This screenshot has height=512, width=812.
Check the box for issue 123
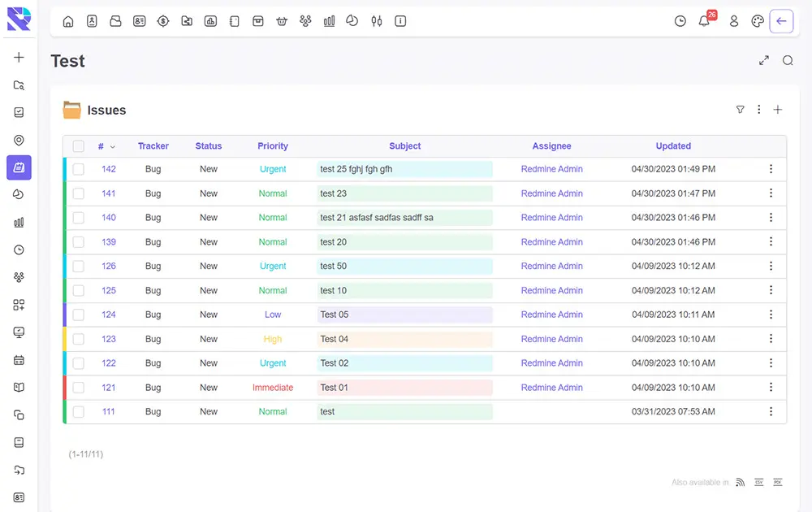[78, 339]
